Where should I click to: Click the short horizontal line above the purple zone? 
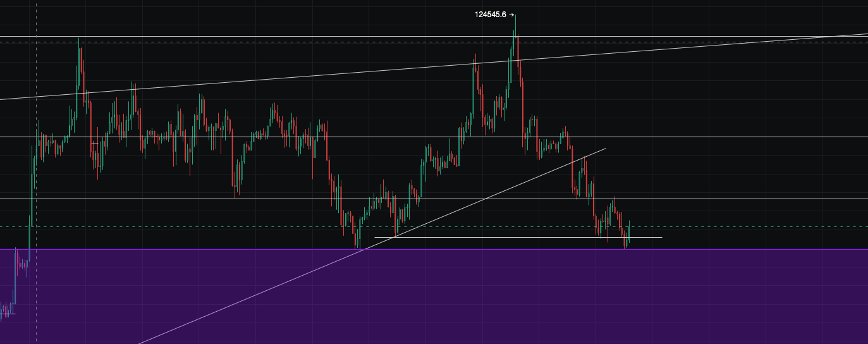[506, 238]
